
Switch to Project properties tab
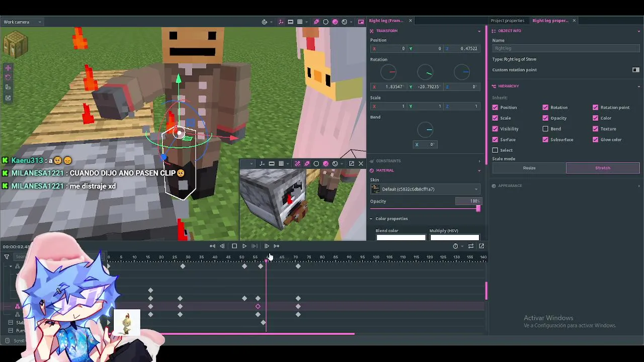pyautogui.click(x=508, y=21)
